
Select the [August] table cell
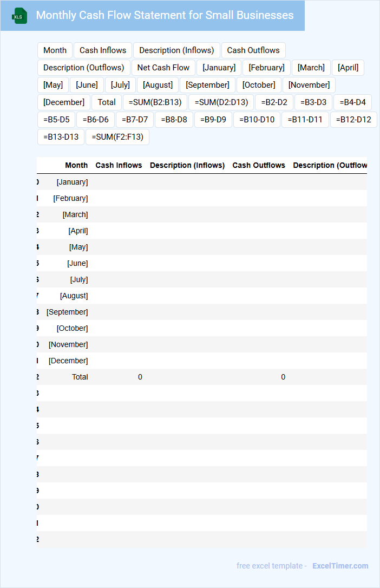pos(74,296)
